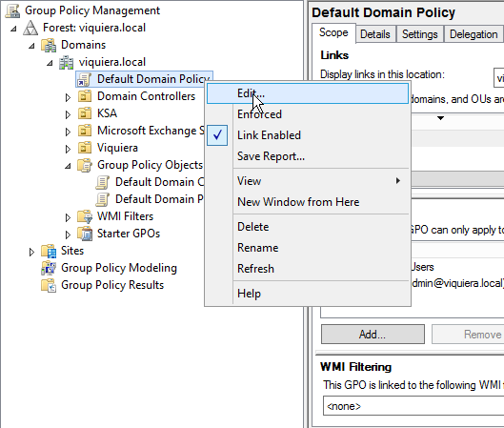Open the Delegation tab

tap(474, 34)
